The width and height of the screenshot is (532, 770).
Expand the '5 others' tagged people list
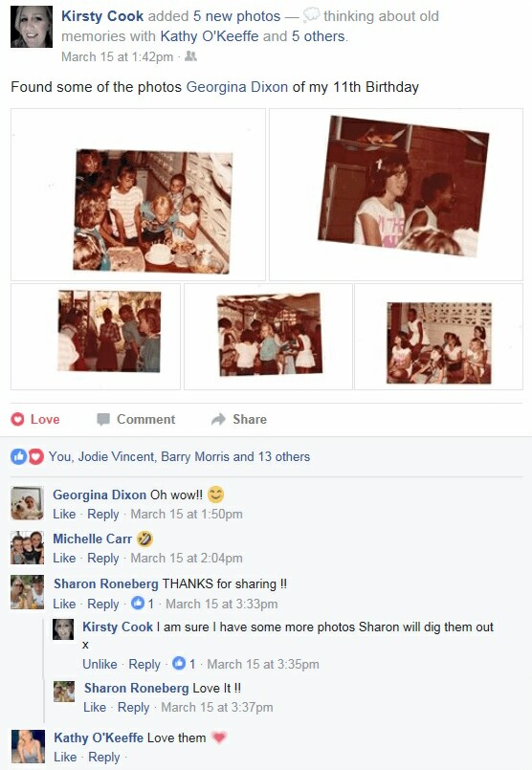[318, 36]
